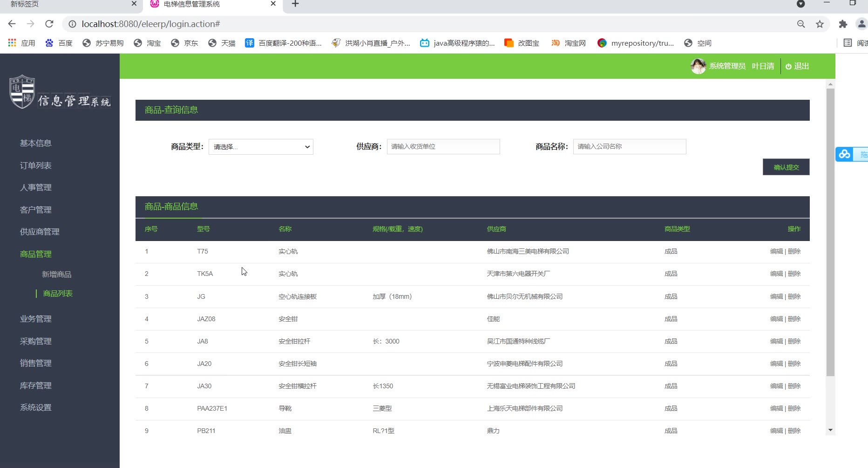Reload the page with refresh icon
The image size is (868, 468).
pyautogui.click(x=49, y=24)
